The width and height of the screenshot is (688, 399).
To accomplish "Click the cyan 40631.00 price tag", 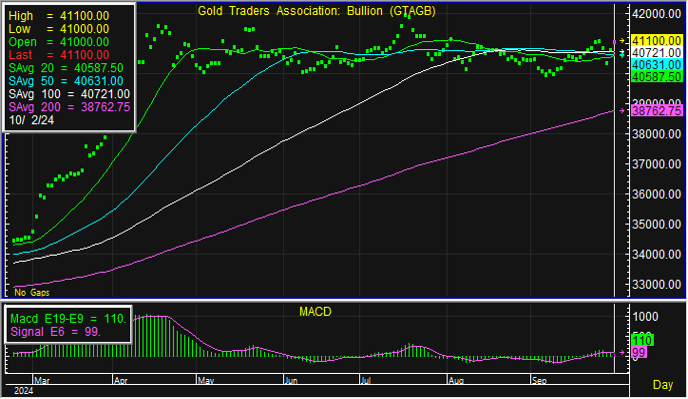I will click(x=656, y=65).
